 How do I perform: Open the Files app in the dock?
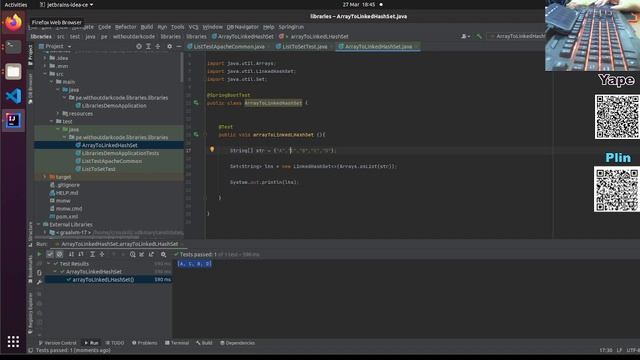13,72
